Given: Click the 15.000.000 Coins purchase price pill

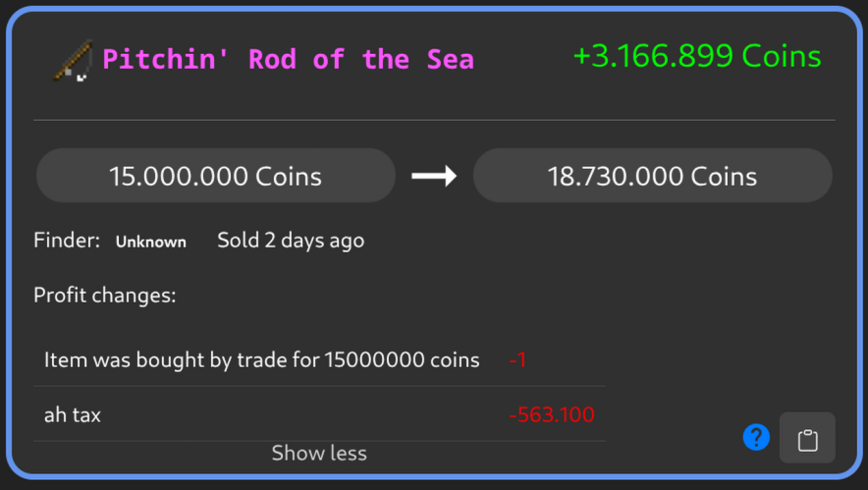Looking at the screenshot, I should pos(215,176).
